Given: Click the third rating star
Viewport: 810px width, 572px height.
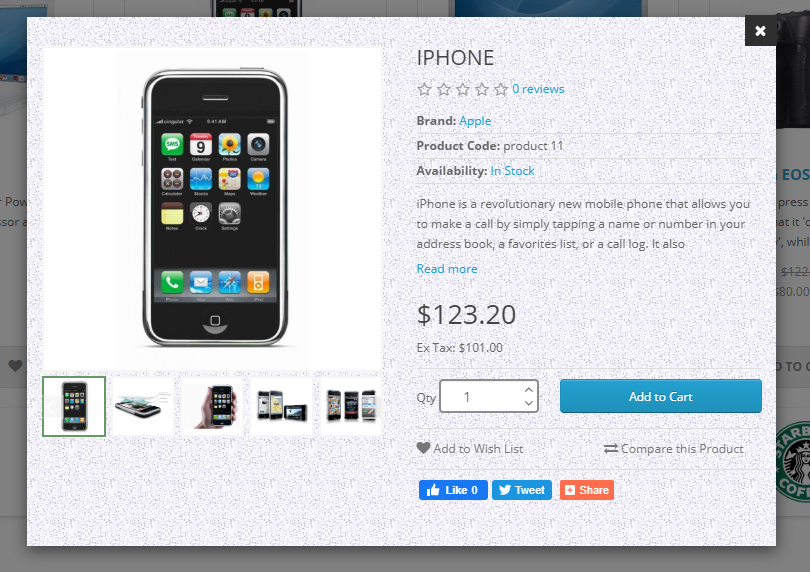Looking at the screenshot, I should coord(462,89).
